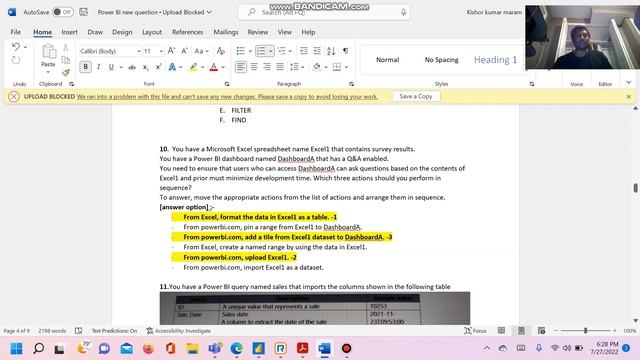Switch to the Layout tab
This screenshot has width=640, height=360.
[152, 32]
